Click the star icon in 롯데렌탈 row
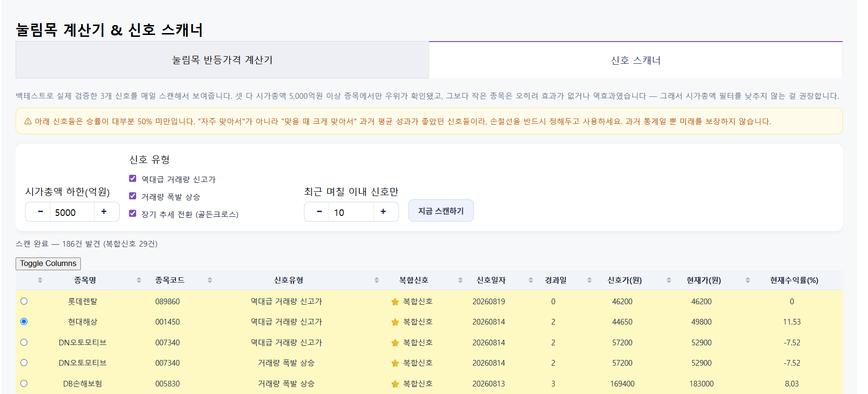Screen dimensions: 868x394 point(395,301)
